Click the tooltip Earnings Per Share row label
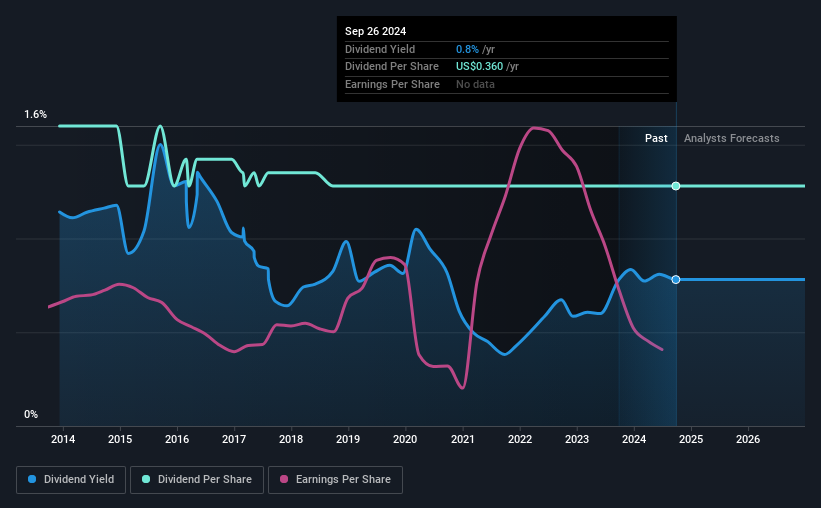This screenshot has height=508, width=821. pyautogui.click(x=392, y=84)
